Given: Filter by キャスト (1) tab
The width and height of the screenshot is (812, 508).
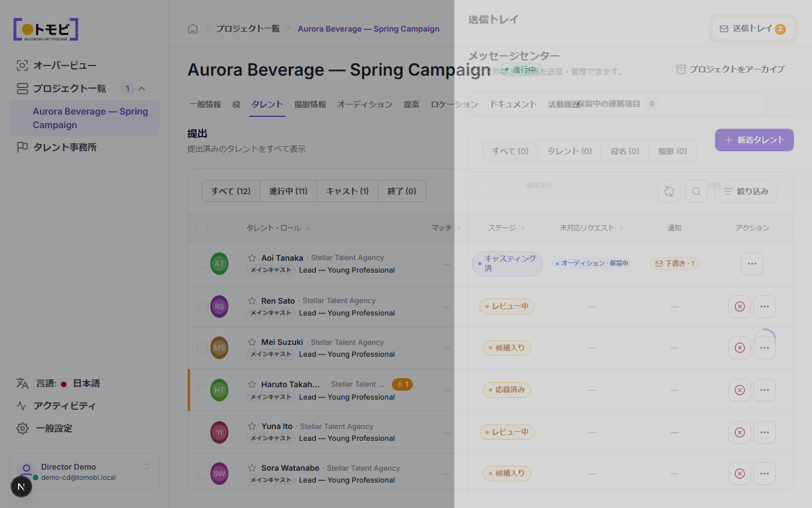Looking at the screenshot, I should tap(347, 191).
